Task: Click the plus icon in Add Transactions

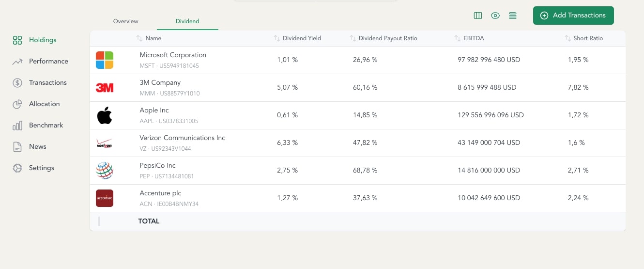Action: 544,16
